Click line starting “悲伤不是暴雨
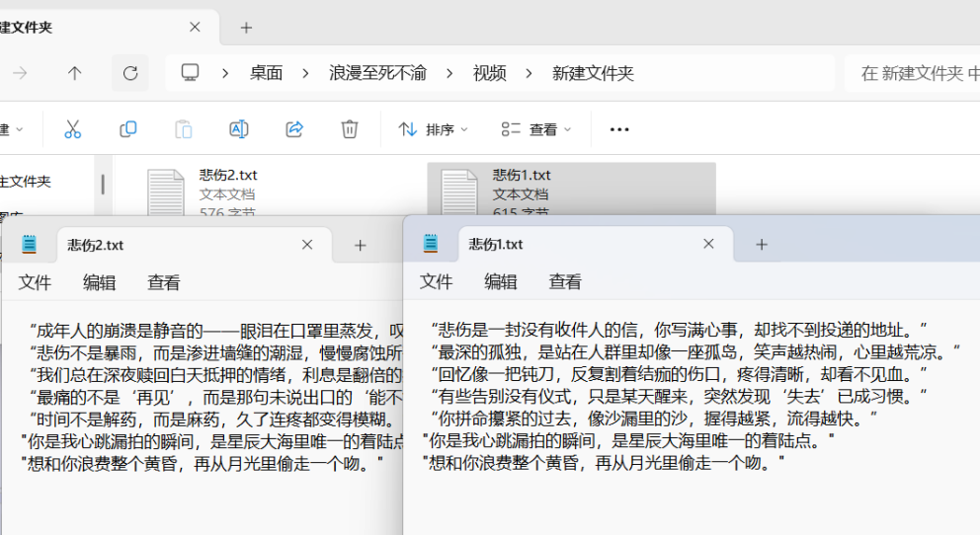The width and height of the screenshot is (980, 535). (216, 353)
